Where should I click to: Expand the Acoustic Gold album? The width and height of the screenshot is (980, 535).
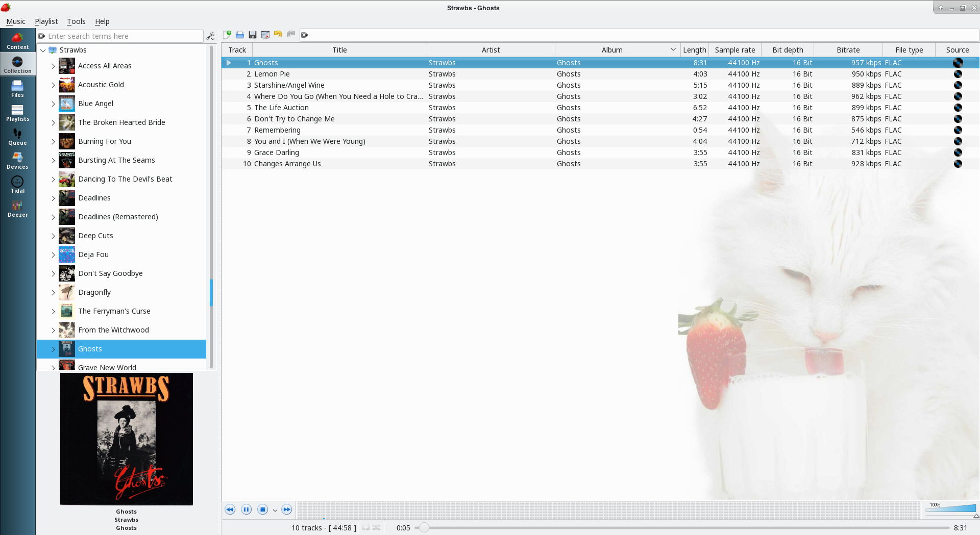pos(53,85)
